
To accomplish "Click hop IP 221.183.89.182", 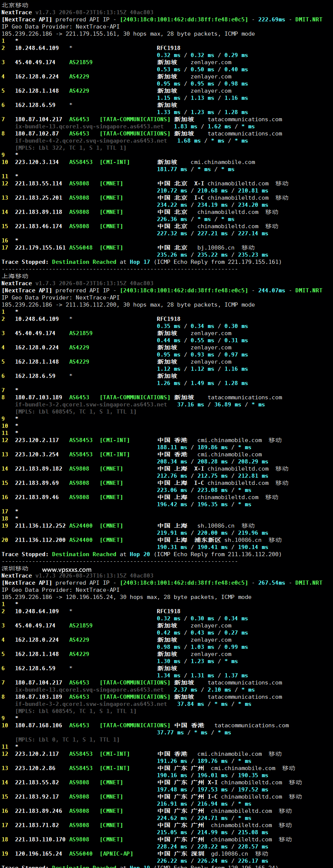I will (39, 469).
